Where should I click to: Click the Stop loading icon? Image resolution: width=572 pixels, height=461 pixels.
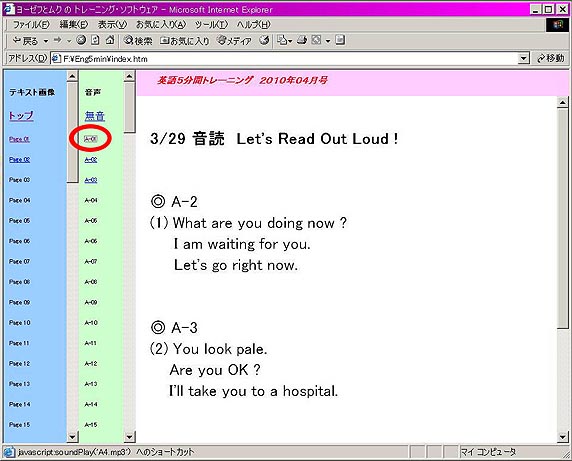click(81, 40)
